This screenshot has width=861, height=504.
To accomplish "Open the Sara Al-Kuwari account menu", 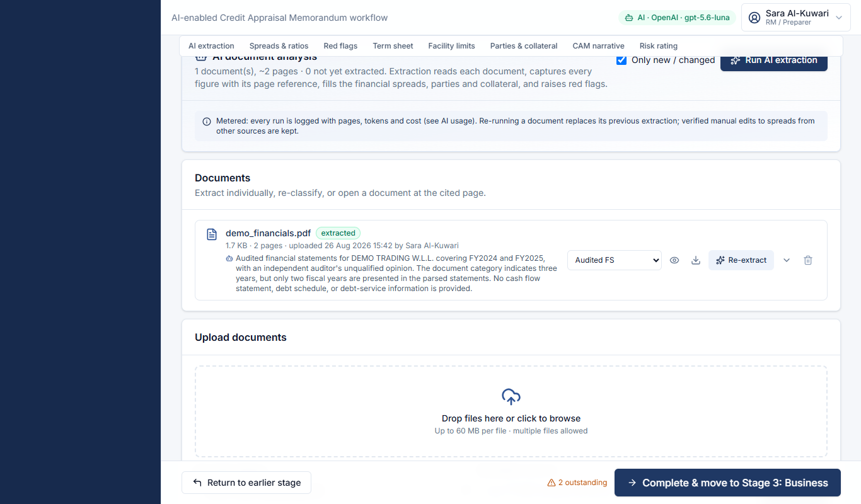I will (x=796, y=18).
